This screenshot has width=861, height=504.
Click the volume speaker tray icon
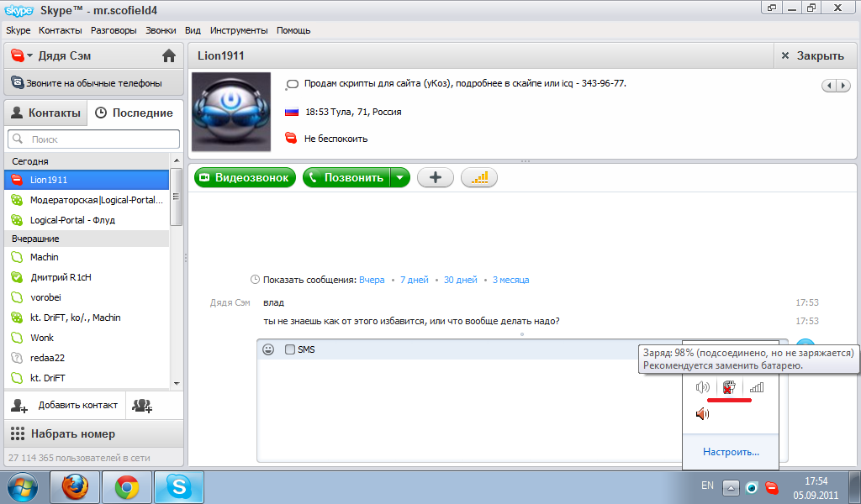click(702, 387)
